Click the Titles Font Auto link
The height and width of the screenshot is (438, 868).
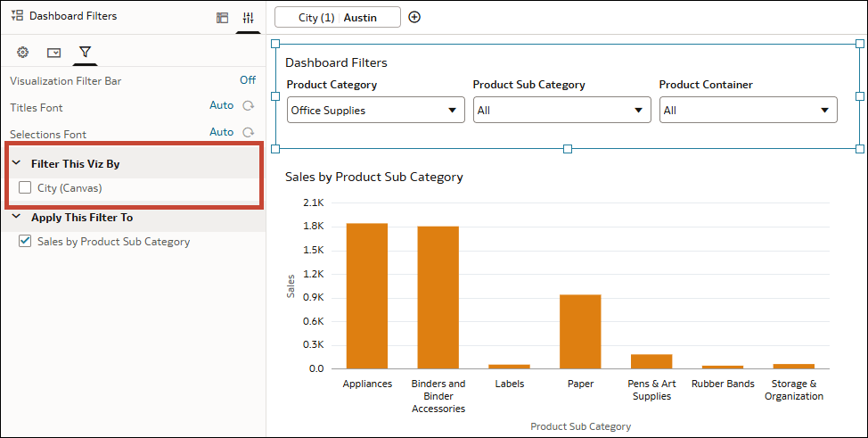tap(221, 106)
